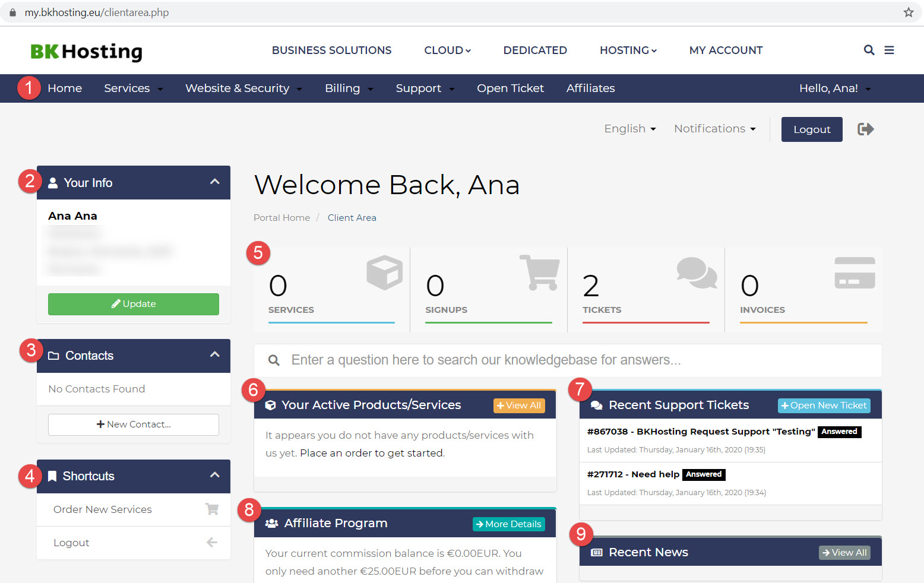Select Open Ticket in the navbar
The height and width of the screenshot is (583, 924).
click(x=510, y=88)
